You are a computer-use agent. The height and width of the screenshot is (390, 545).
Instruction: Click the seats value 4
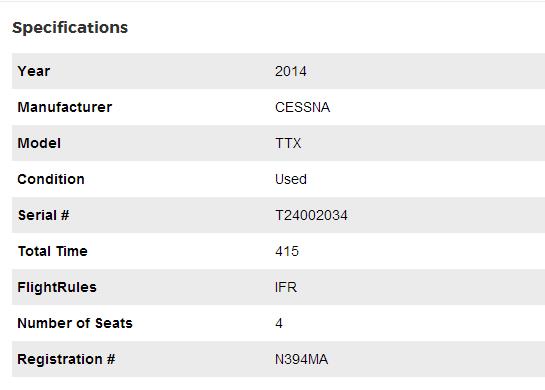point(279,323)
